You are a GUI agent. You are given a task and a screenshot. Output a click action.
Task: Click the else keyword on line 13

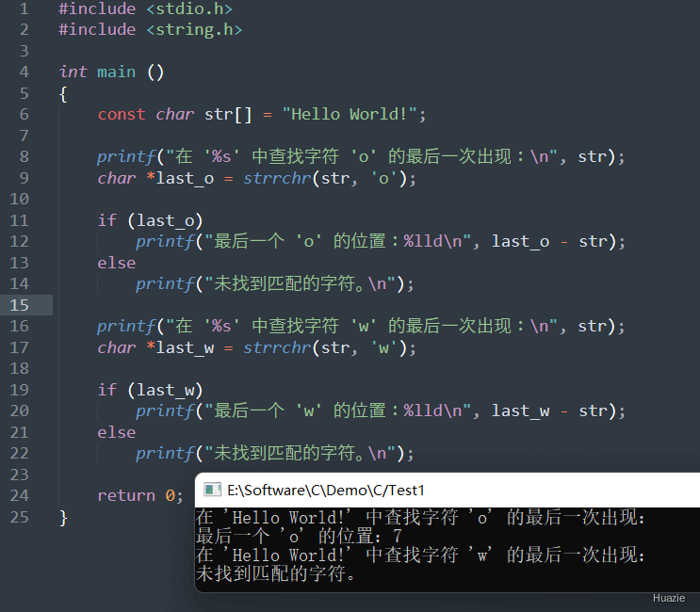coord(117,263)
